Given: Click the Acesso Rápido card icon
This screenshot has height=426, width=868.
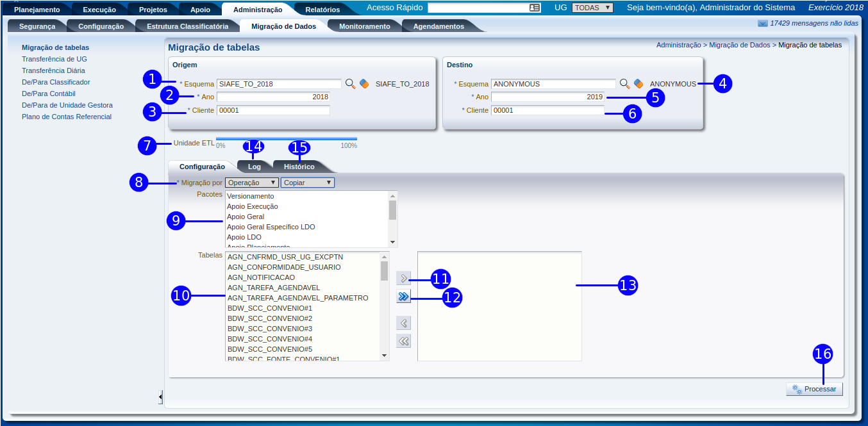Looking at the screenshot, I should pos(535,8).
